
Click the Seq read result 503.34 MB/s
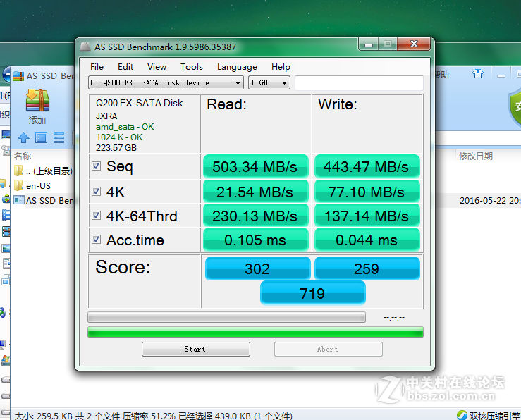pos(255,166)
